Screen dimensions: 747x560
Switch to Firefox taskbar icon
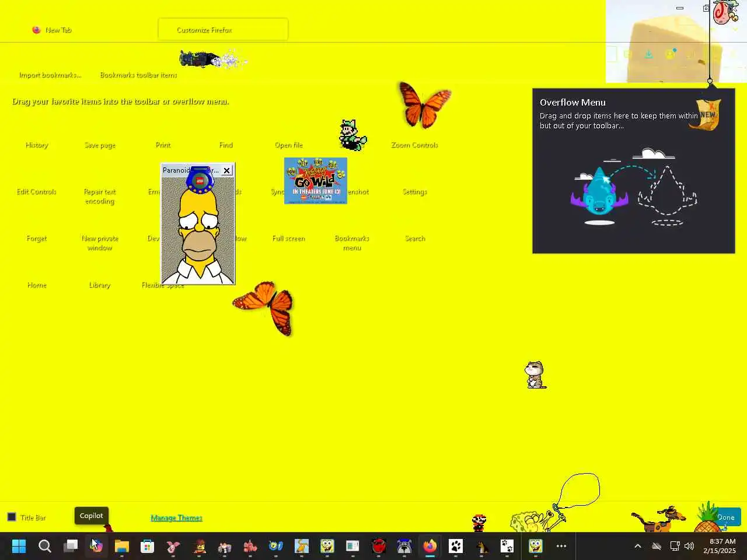tap(430, 547)
